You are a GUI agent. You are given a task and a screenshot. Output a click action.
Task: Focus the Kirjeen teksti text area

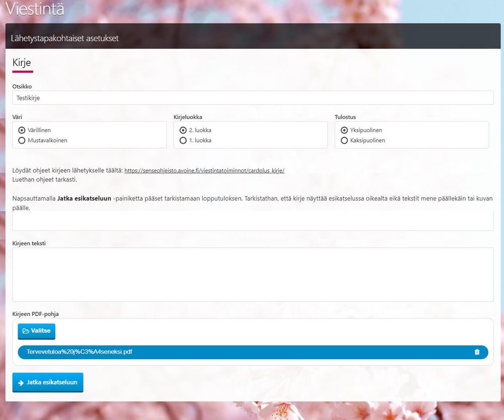coord(252,274)
